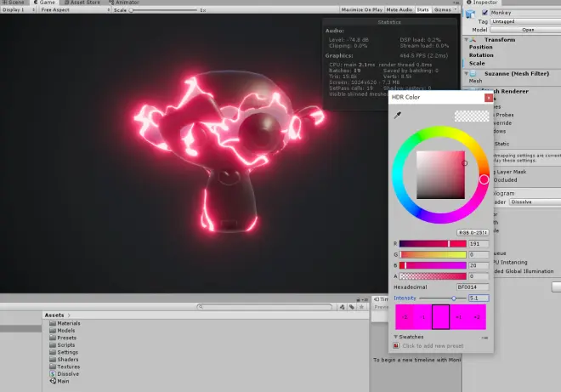Select the -2 exposure swatch
The width and height of the screenshot is (561, 392).
(x=405, y=317)
